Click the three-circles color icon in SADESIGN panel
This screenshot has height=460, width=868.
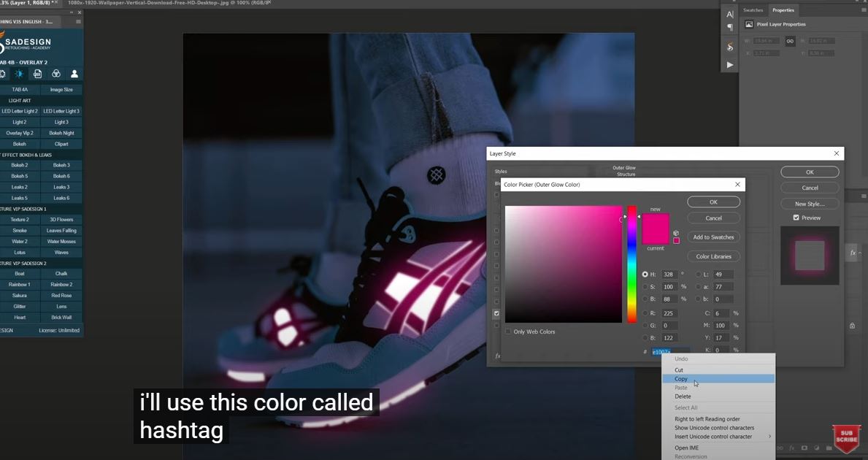pyautogui.click(x=55, y=74)
